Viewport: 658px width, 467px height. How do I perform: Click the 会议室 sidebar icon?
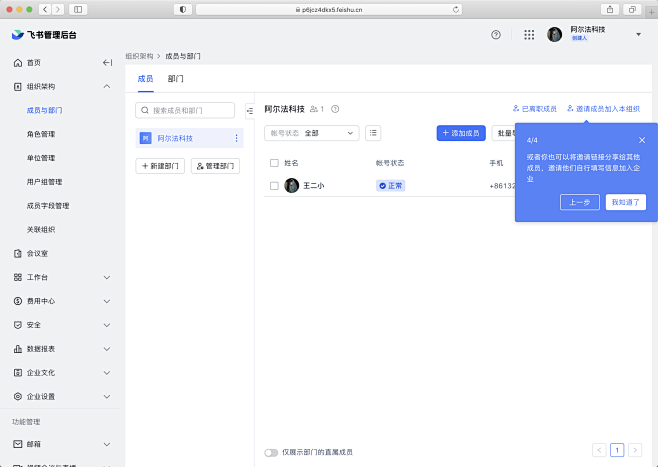pyautogui.click(x=18, y=253)
